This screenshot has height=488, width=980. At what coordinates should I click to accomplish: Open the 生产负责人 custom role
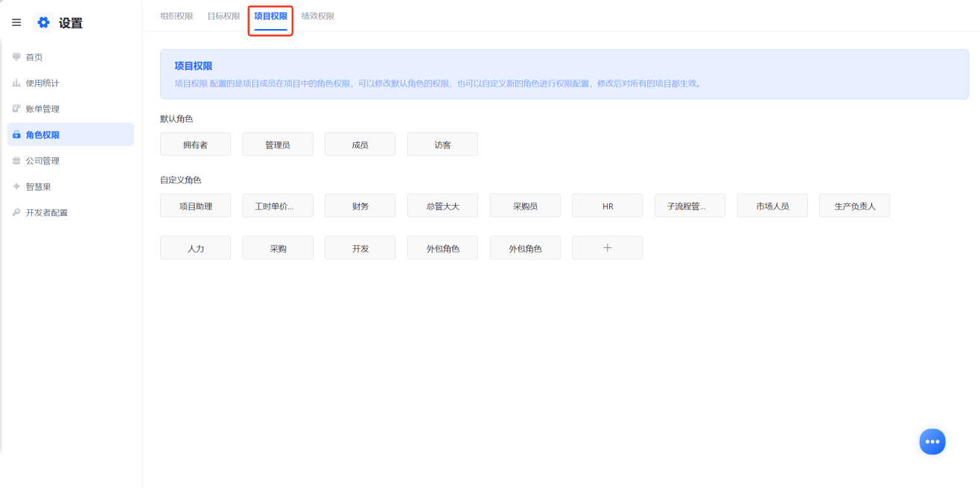(x=854, y=206)
